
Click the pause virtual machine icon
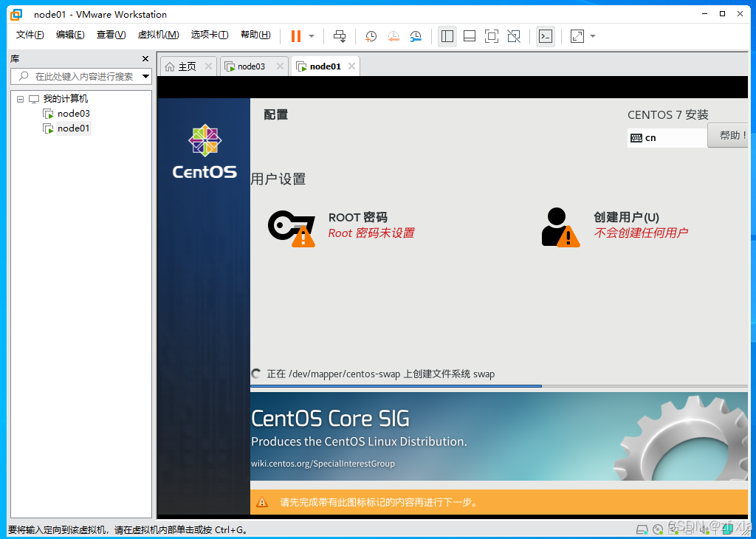[x=296, y=36]
